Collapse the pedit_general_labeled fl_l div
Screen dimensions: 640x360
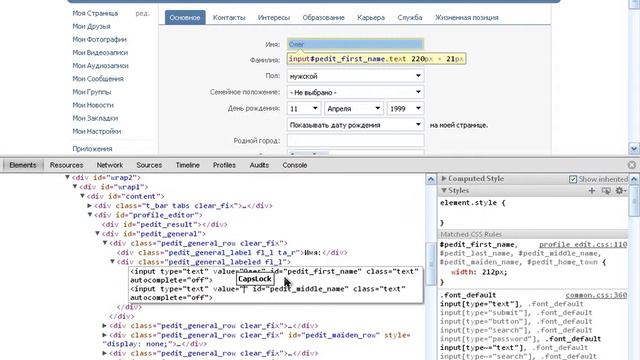click(112, 262)
